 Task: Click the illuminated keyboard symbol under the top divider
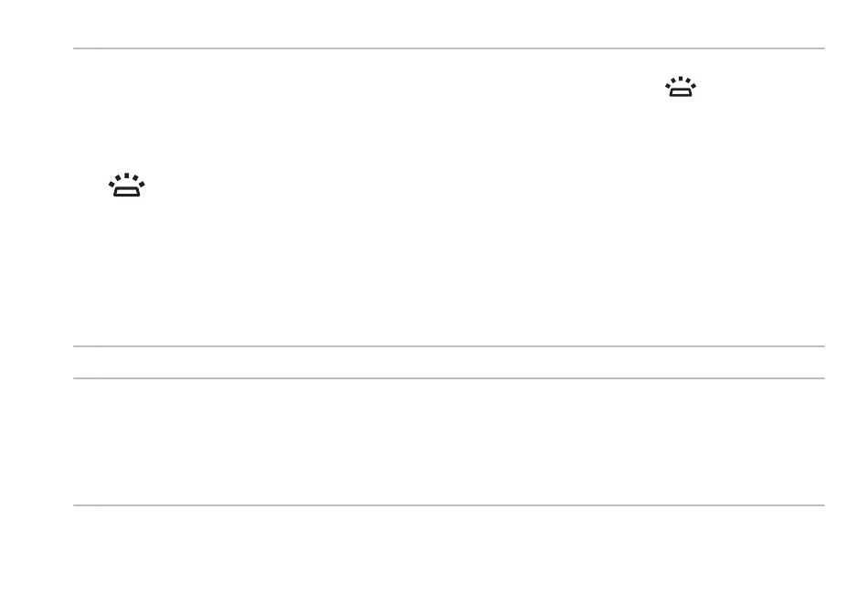[x=681, y=87]
